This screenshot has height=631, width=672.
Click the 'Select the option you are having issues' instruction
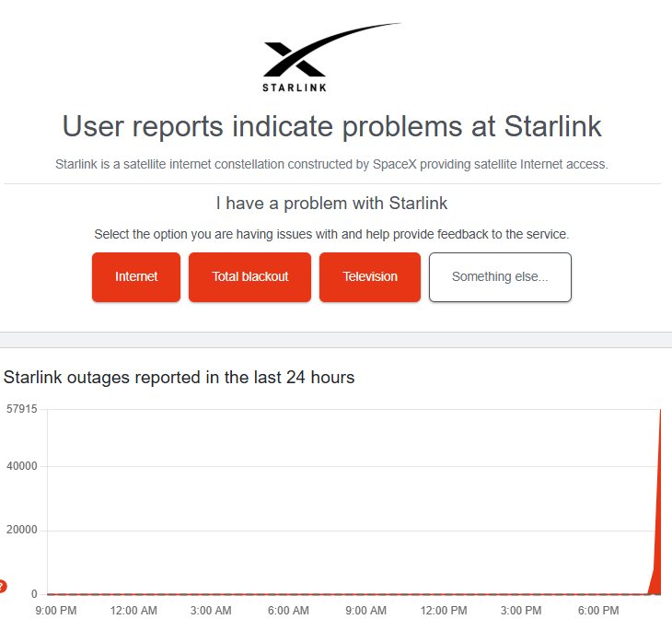click(x=331, y=234)
